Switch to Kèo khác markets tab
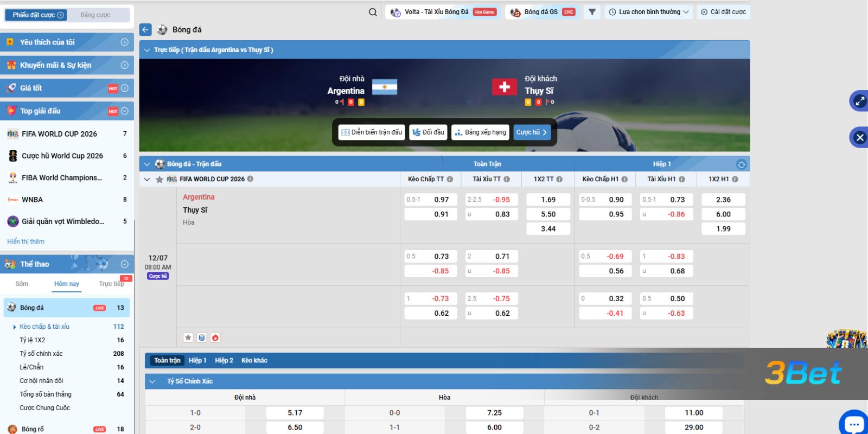Image resolution: width=868 pixels, height=434 pixels. (x=254, y=360)
